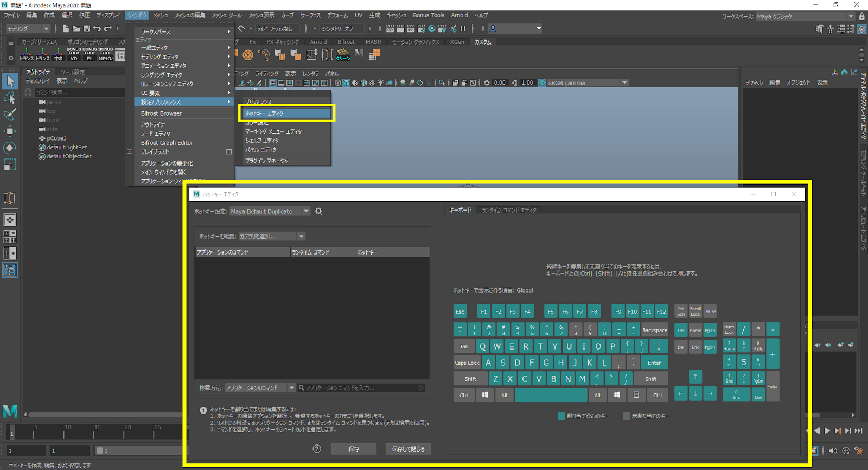This screenshot has width=868, height=470.
Task: Click the Go to end of playback button
Action: point(858,430)
